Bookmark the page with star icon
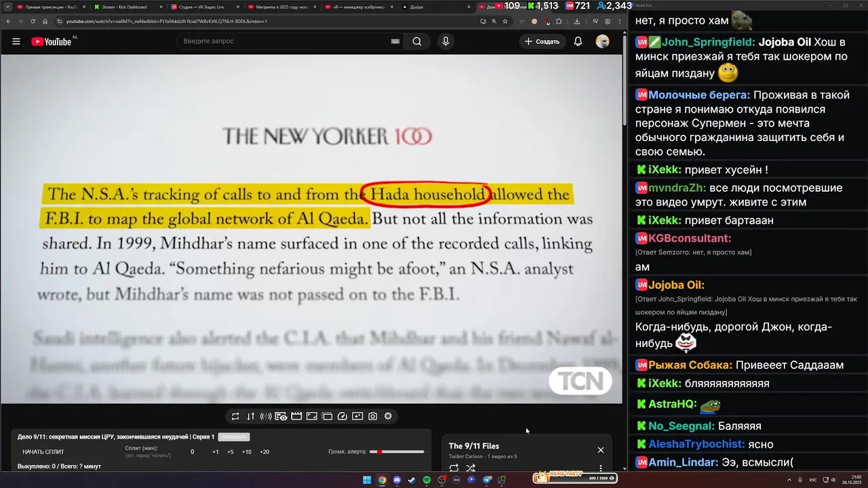 pyautogui.click(x=505, y=21)
